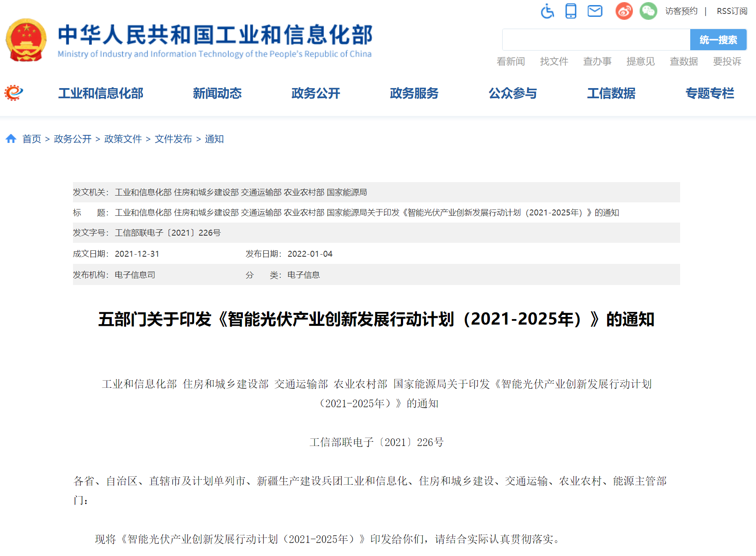
Task: Select the 政务服务 navigation item
Action: point(414,93)
